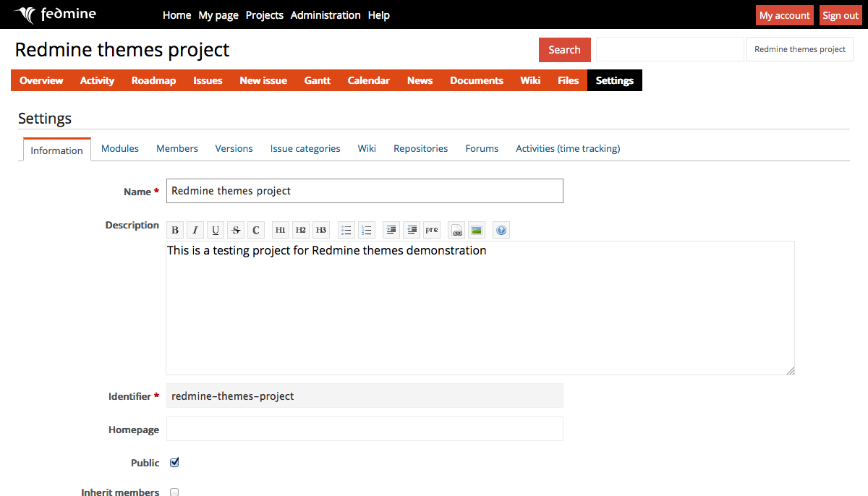Switch to the Forums settings tab
Image resolution: width=868 pixels, height=496 pixels.
[482, 148]
